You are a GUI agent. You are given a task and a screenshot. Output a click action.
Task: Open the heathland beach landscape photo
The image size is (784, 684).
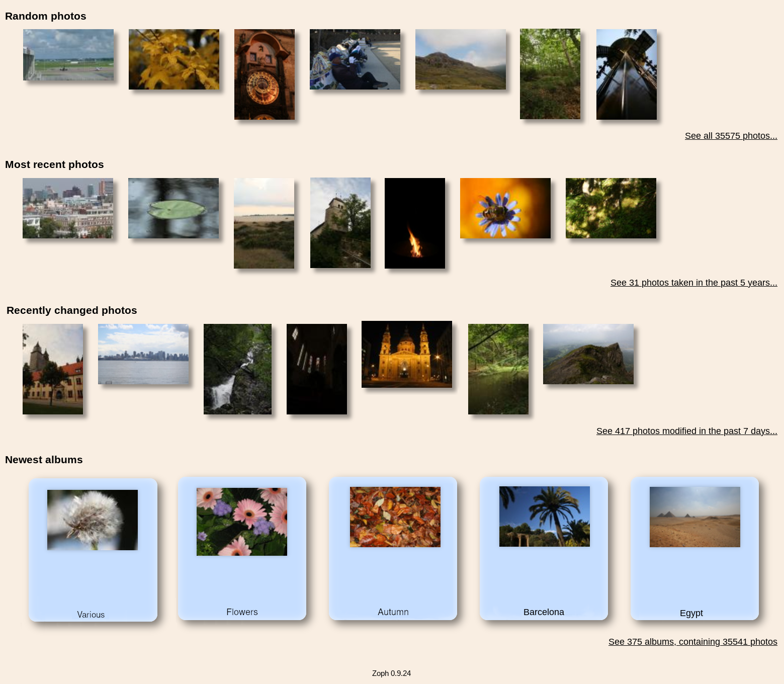(264, 223)
